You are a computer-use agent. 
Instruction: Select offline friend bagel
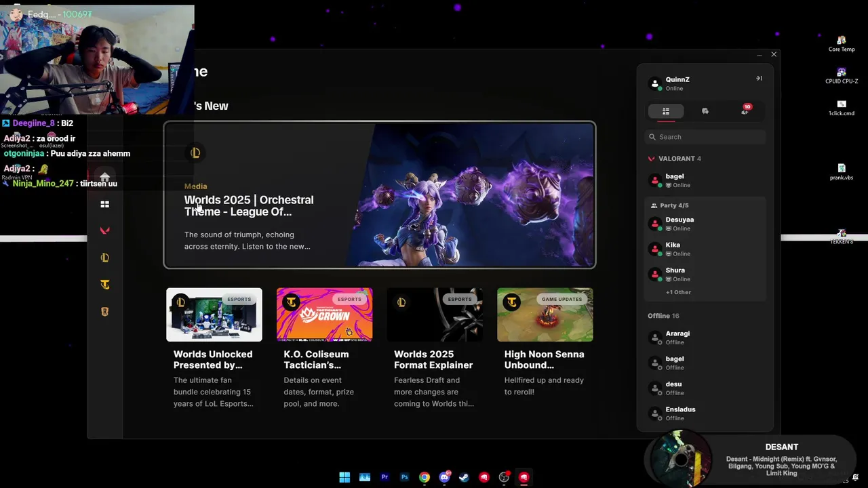pos(705,363)
